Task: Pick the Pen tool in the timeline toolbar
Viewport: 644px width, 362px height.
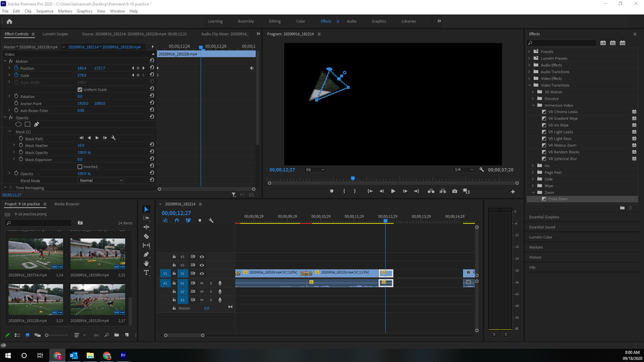Action: coord(146,254)
